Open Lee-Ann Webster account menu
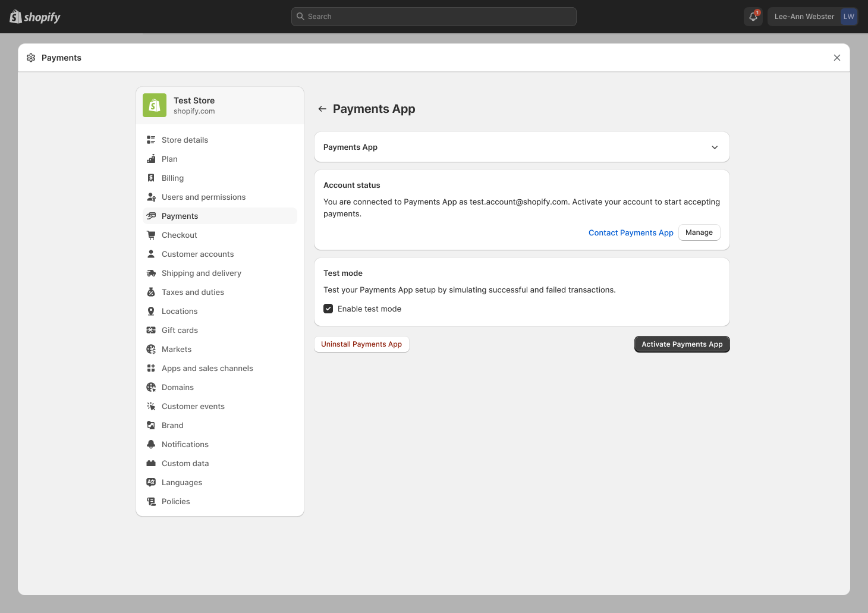 [x=813, y=17]
